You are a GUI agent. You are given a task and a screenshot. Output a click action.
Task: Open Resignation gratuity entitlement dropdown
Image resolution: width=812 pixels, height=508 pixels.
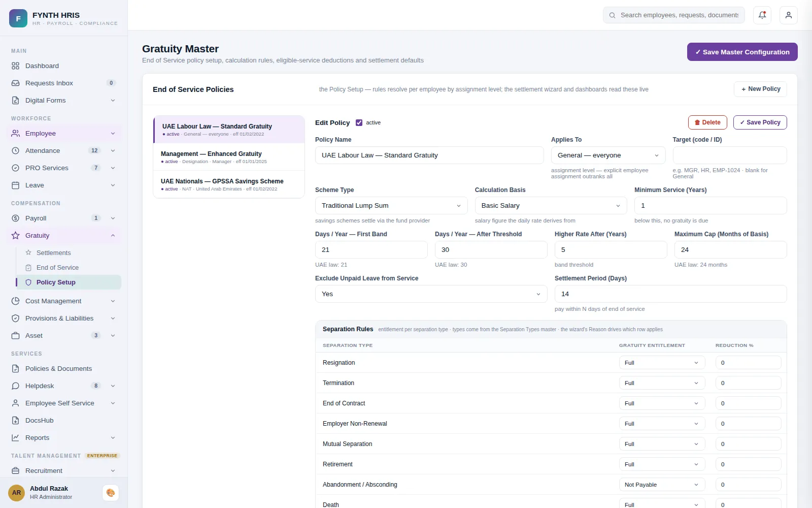662,363
